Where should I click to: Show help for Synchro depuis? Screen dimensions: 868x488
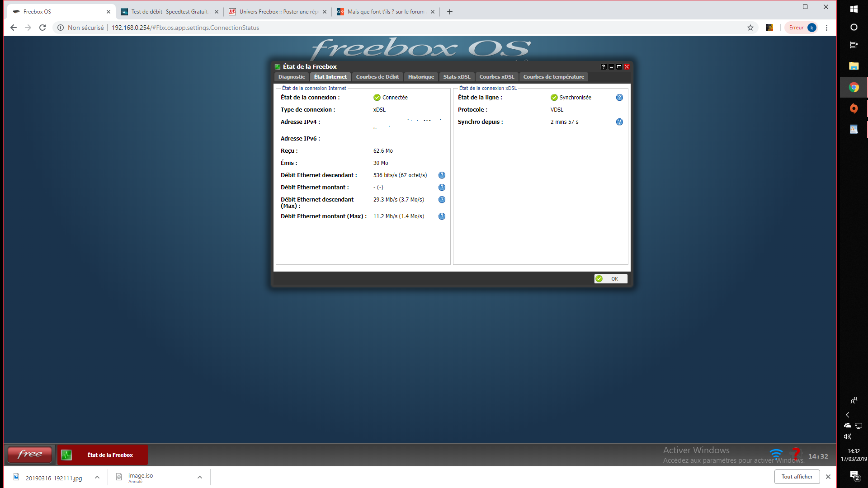point(619,122)
